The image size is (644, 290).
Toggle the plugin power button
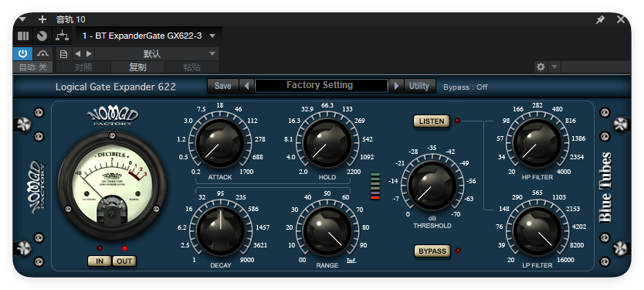[22, 54]
